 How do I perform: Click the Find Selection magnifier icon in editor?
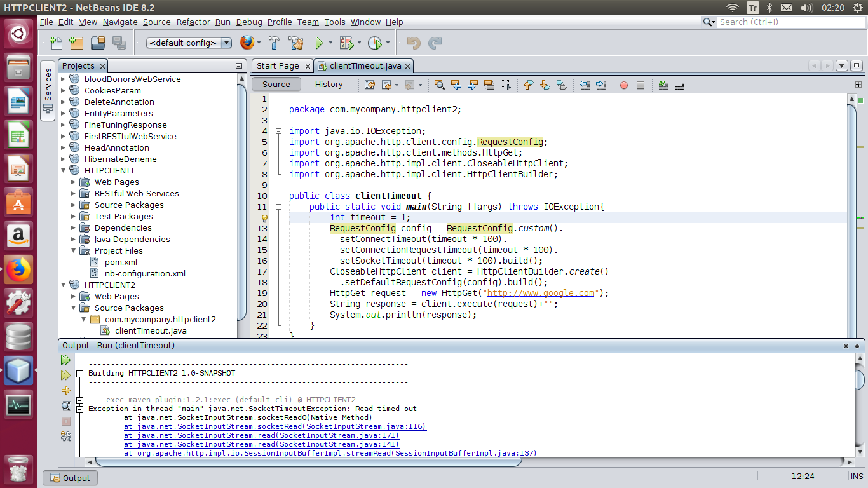coord(439,85)
